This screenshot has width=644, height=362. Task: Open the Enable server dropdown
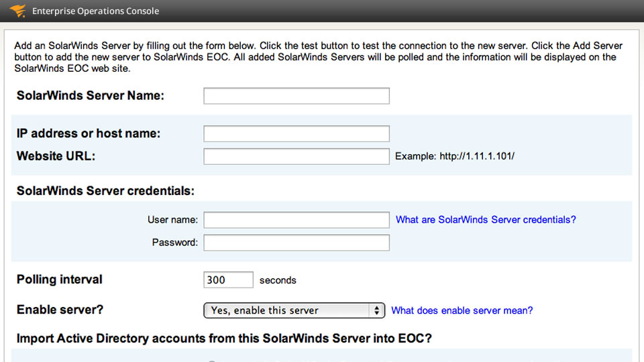pos(294,310)
